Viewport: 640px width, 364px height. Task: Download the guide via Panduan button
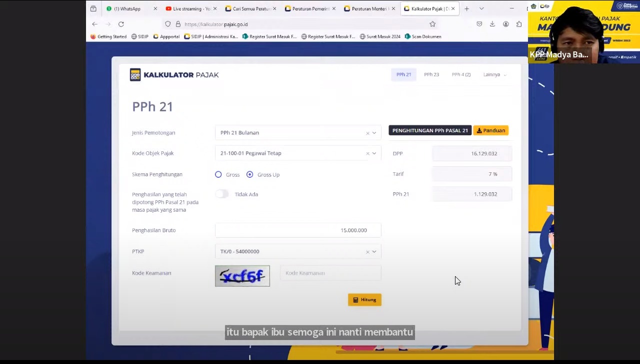490,130
